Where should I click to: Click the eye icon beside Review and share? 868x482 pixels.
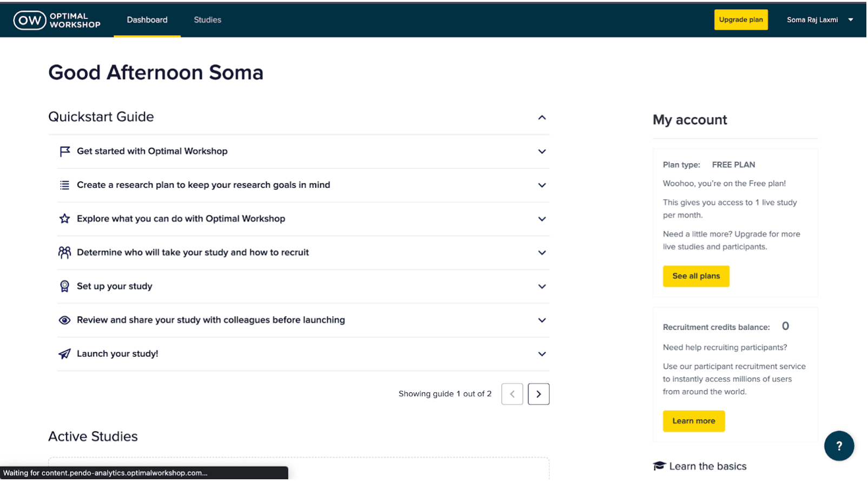(65, 320)
